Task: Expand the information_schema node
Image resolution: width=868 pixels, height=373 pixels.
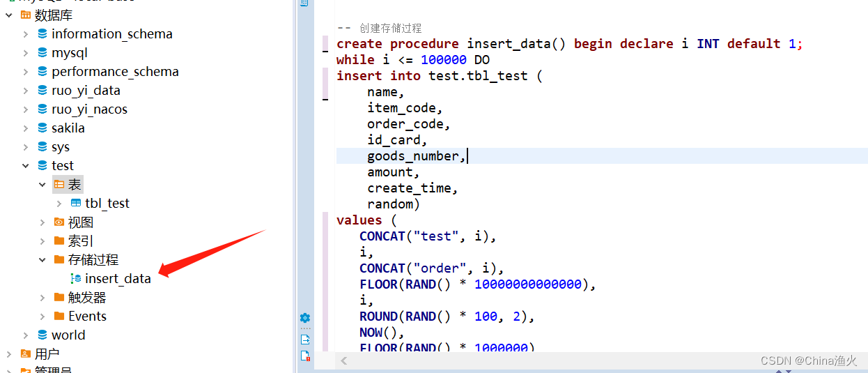Action: point(26,33)
